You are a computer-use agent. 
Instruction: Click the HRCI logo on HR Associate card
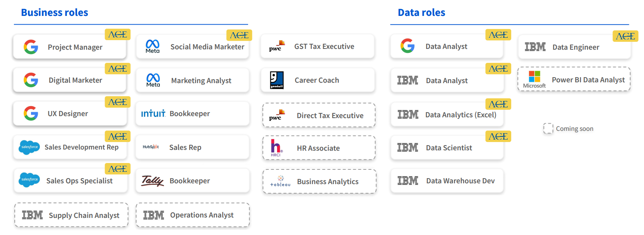pyautogui.click(x=276, y=148)
